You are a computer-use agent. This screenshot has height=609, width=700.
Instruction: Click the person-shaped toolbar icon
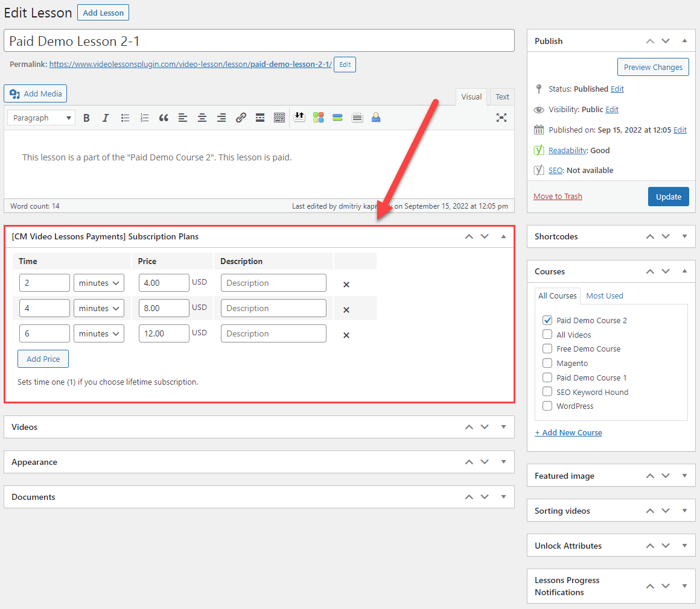point(376,118)
